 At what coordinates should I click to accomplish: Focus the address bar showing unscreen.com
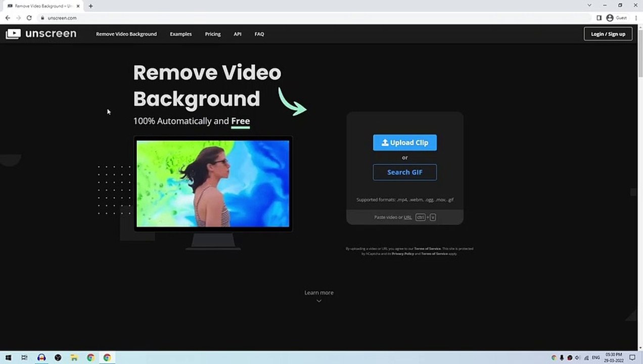(x=313, y=18)
